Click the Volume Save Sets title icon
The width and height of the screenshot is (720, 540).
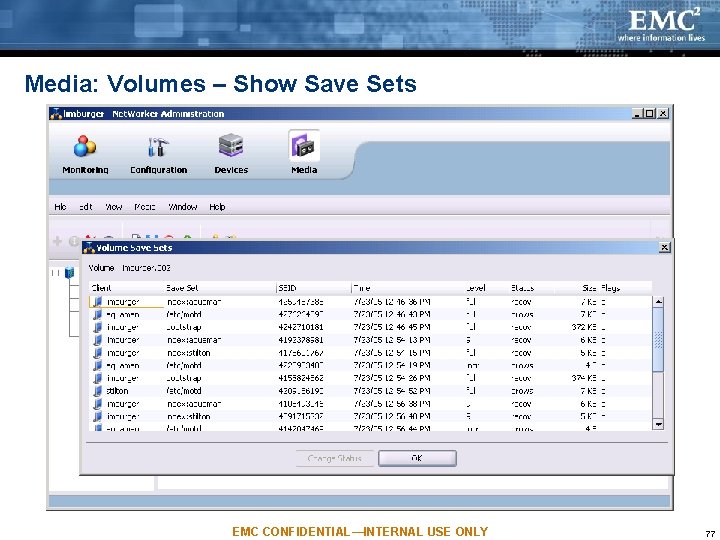89,248
